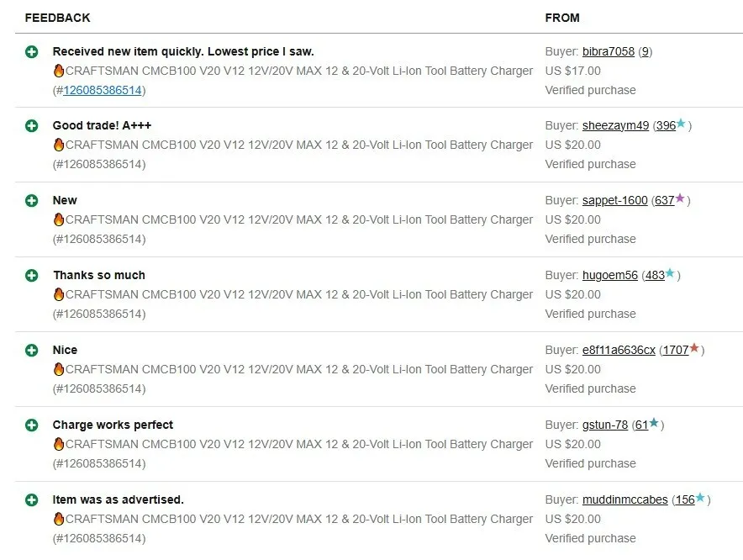Viewport: 743px width, 560px height.
Task: Click feedback score 483 for hugoem56
Action: pyautogui.click(x=655, y=276)
